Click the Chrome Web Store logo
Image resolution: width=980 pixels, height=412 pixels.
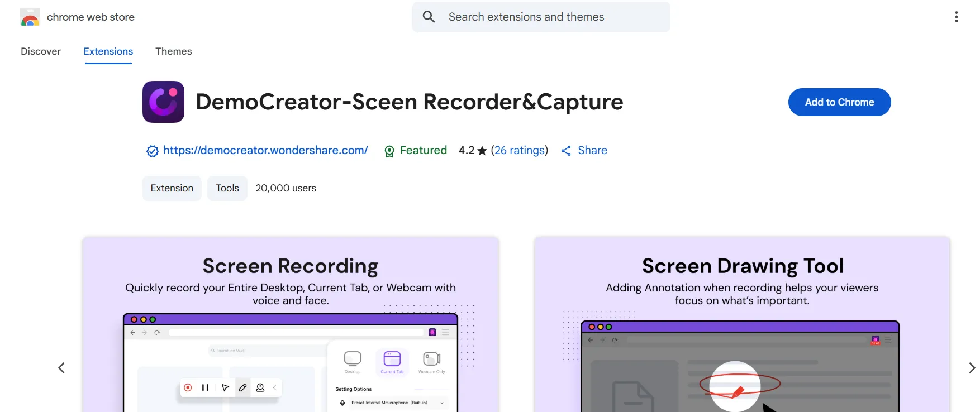click(x=30, y=17)
